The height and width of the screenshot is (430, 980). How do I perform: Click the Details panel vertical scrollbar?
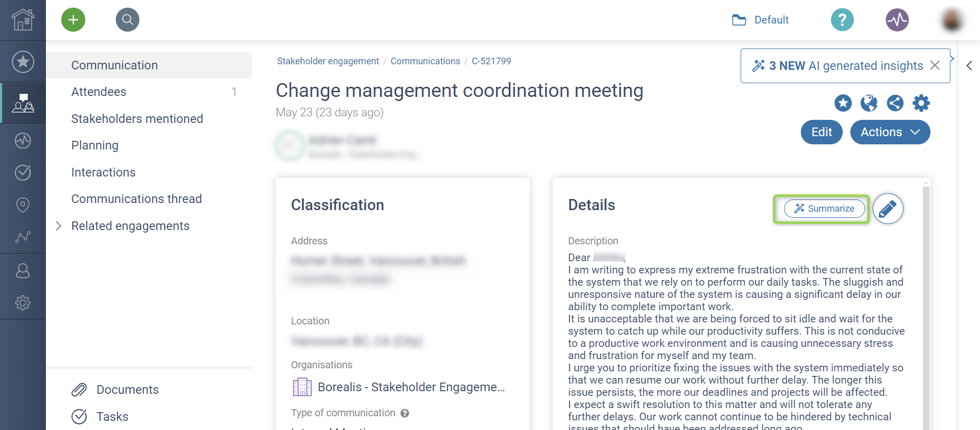coord(926,306)
